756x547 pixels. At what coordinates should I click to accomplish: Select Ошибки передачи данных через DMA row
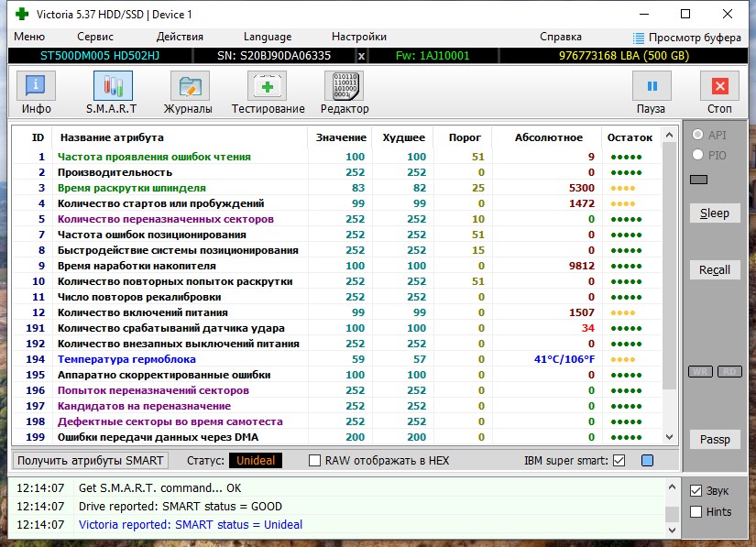(x=337, y=437)
